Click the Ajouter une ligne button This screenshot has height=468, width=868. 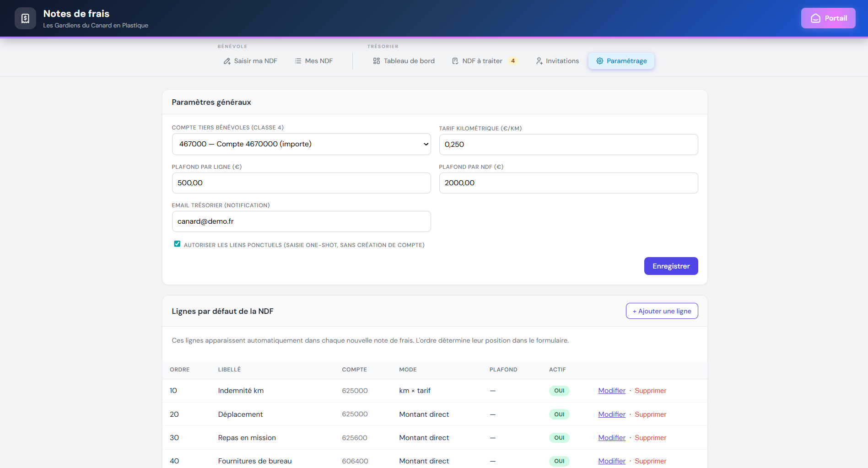coord(662,311)
